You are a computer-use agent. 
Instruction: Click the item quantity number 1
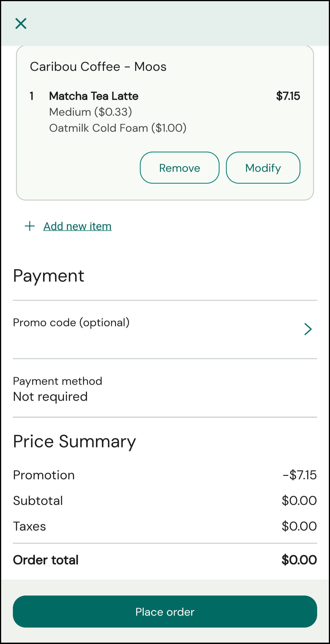(32, 96)
